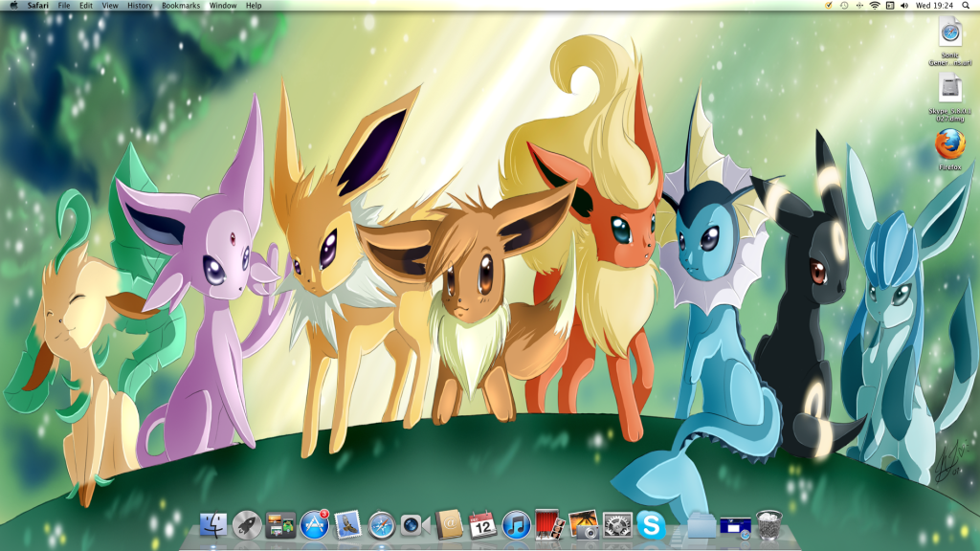980x551 pixels.
Task: Open the Safari application menu
Action: coord(37,6)
